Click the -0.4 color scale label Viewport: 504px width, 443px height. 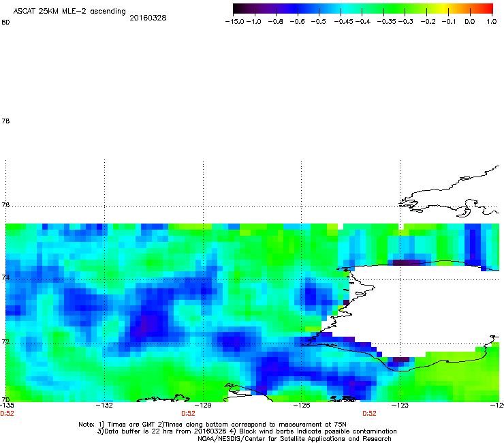click(x=362, y=22)
